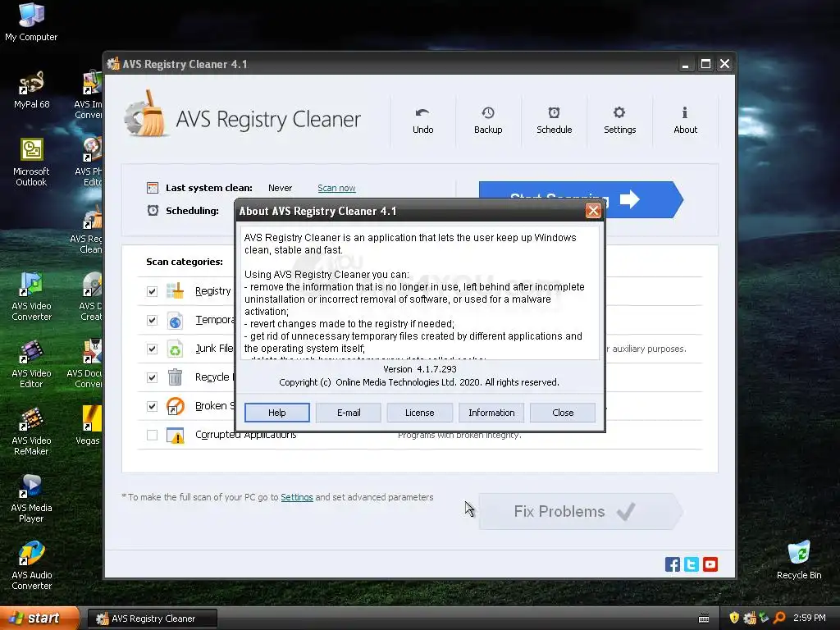840x630 pixels.
Task: Select the AVS Video Converter desktop icon
Action: (x=32, y=297)
